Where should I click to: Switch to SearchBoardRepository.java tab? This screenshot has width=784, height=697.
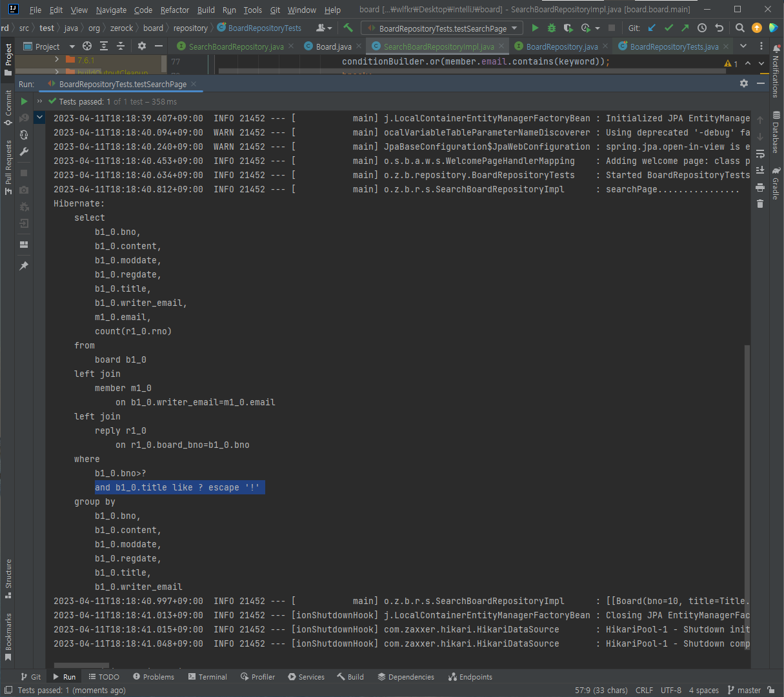coord(236,46)
